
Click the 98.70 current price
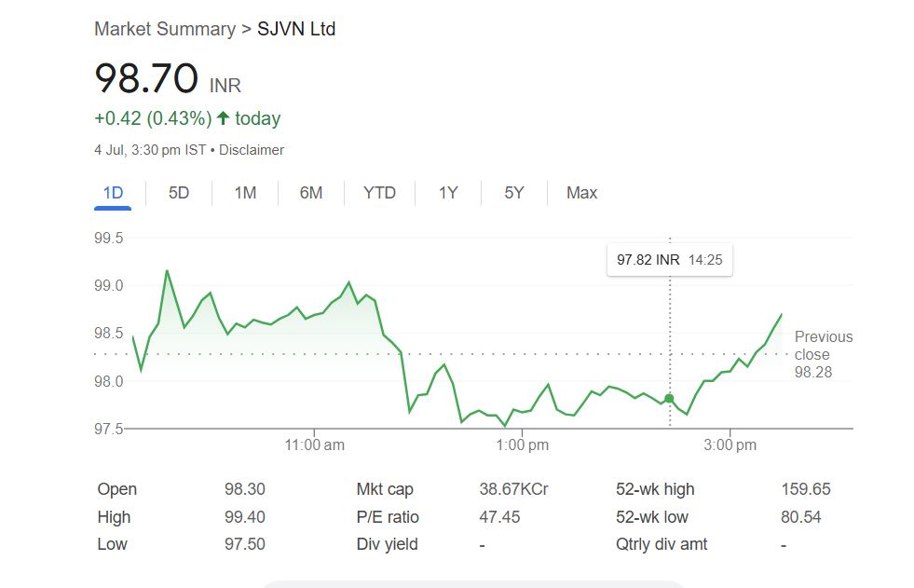146,78
